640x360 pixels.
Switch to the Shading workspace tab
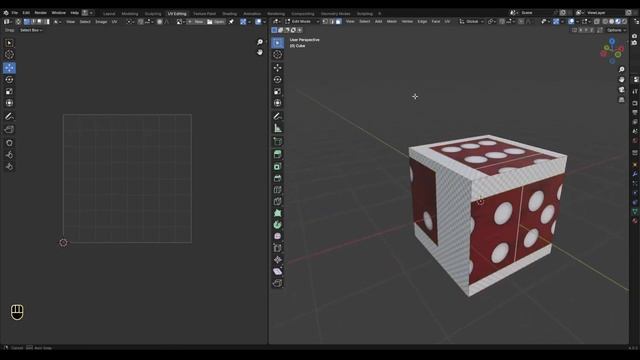(229, 13)
